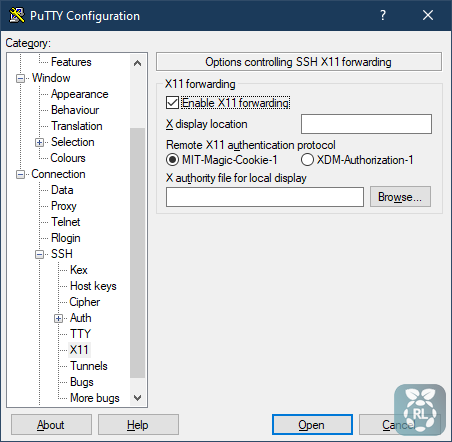Expand the Selection tree node
Screen dimensions: 452x442
pos(39,143)
